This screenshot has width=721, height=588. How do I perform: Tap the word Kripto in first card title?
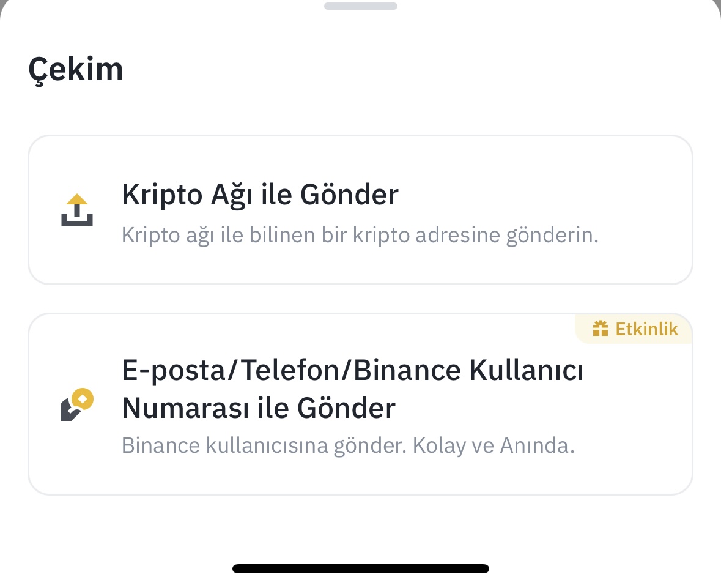point(162,195)
